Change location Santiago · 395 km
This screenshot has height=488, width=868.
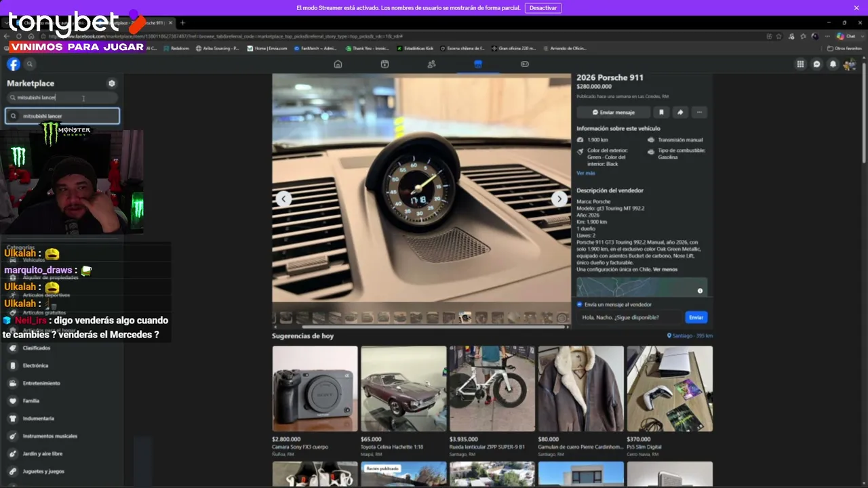tap(690, 335)
